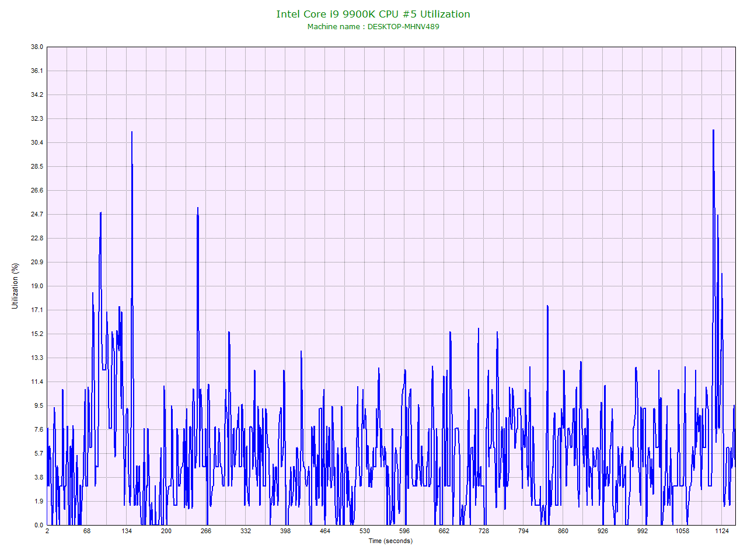The image size is (747, 560).
Task: Click the "26.6" y-axis tick label
Action: coord(37,191)
